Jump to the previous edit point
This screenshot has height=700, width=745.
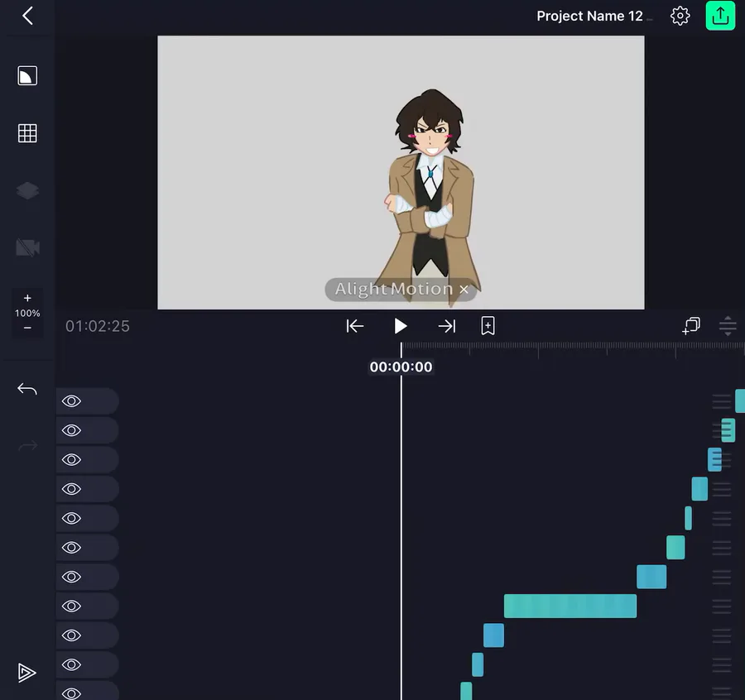point(355,326)
